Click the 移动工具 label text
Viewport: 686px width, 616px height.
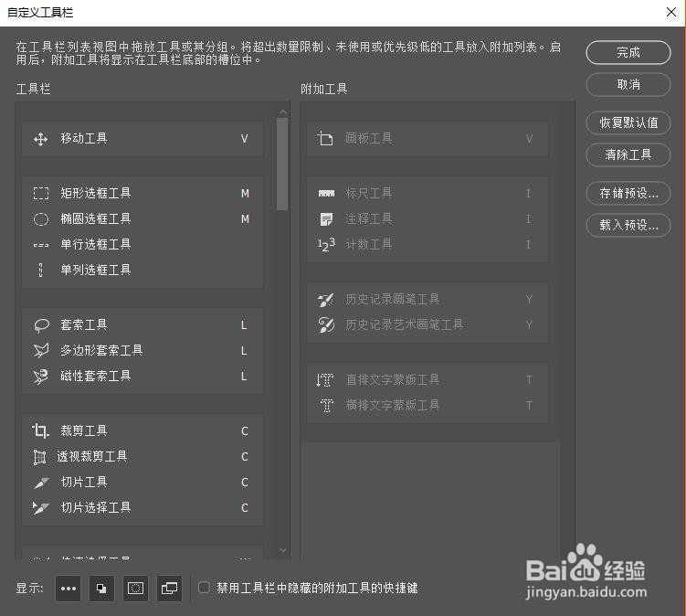pos(84,138)
